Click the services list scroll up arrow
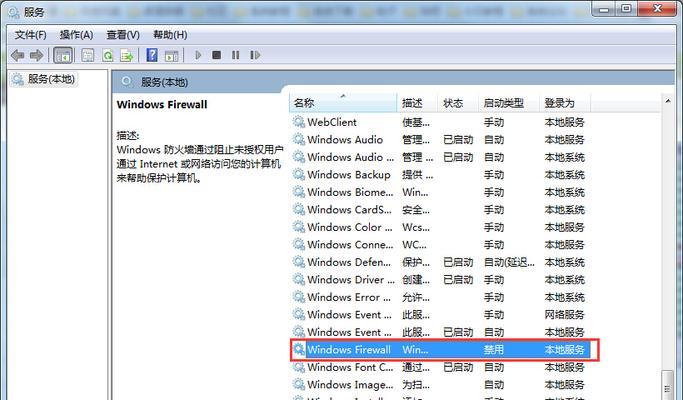 [x=668, y=101]
